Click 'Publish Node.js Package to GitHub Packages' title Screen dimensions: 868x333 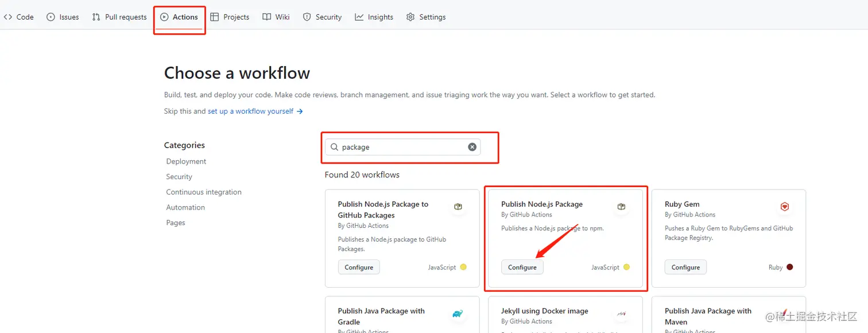[383, 210]
